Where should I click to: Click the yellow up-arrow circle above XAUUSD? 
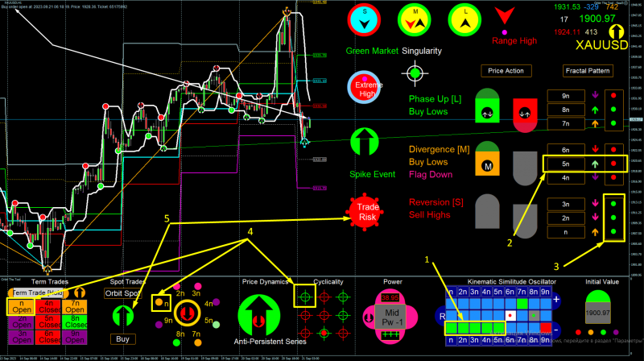click(x=616, y=31)
